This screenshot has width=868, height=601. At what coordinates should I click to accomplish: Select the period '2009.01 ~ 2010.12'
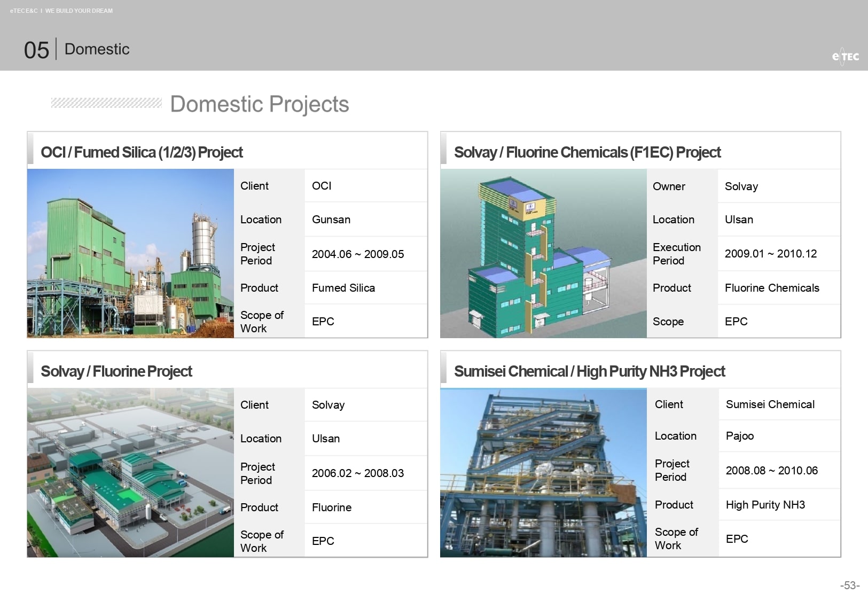click(771, 254)
